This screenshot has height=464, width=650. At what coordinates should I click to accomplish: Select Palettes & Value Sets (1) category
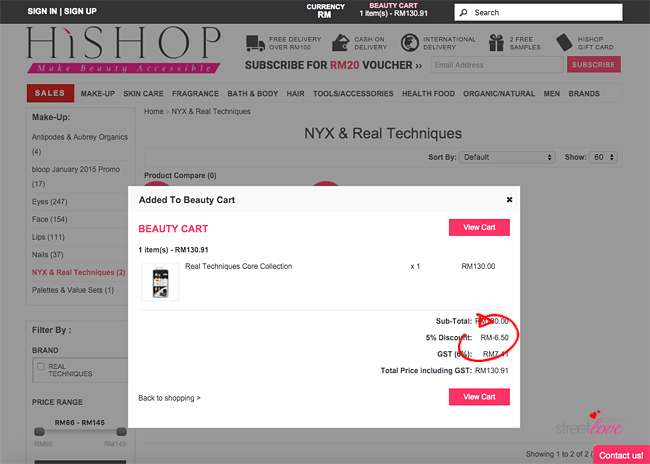point(73,290)
